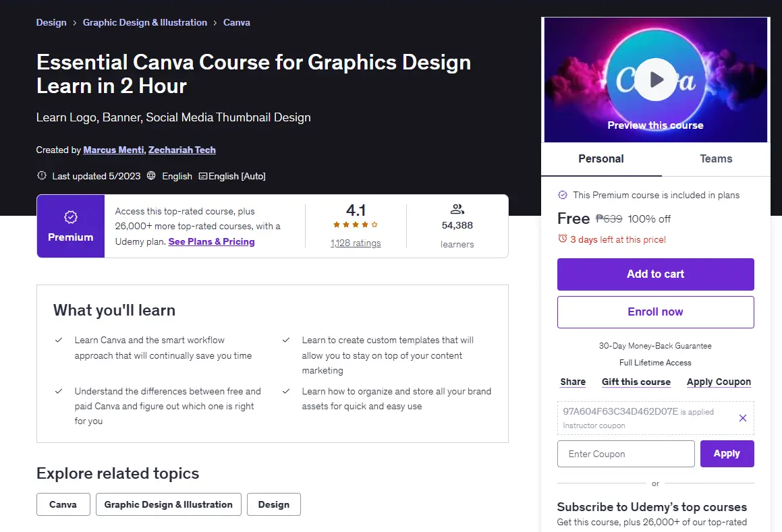Open the Canva breadcrumb link
The width and height of the screenshot is (782, 532).
point(236,22)
